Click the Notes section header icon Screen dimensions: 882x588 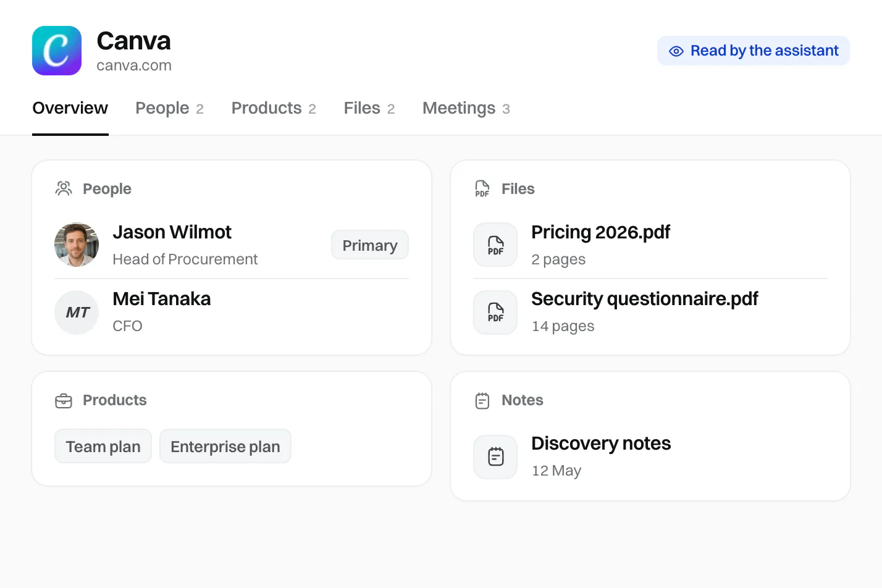[x=482, y=401]
